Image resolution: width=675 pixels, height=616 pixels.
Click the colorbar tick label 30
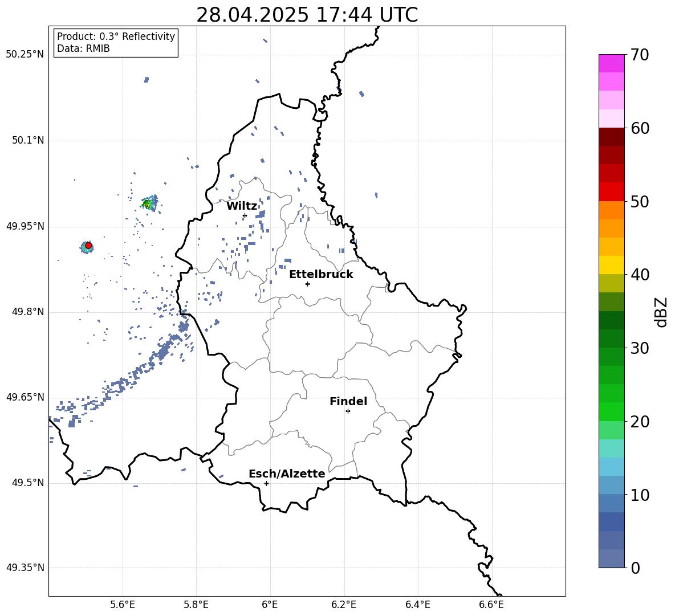pyautogui.click(x=640, y=348)
